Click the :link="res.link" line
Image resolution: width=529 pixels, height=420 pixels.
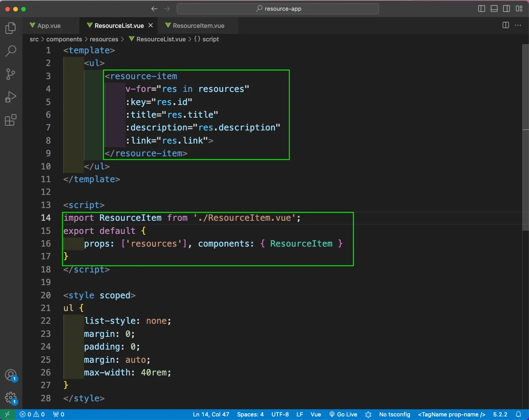169,140
